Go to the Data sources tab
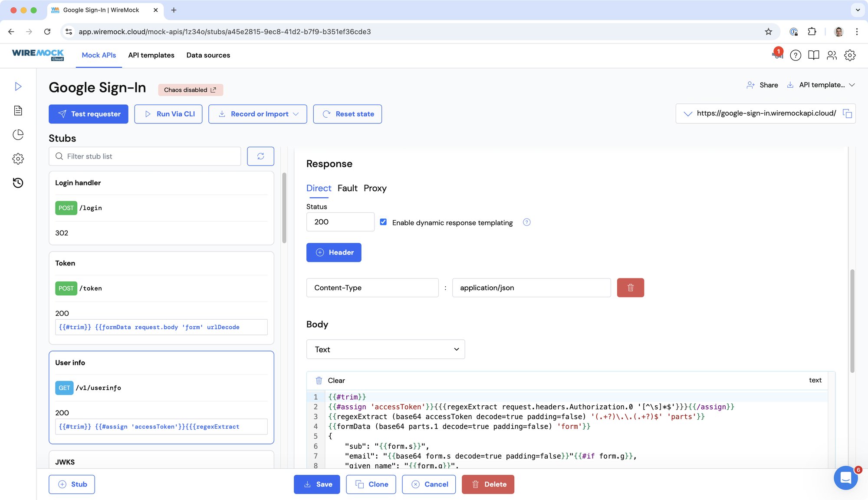This screenshot has width=868, height=500. click(x=208, y=55)
